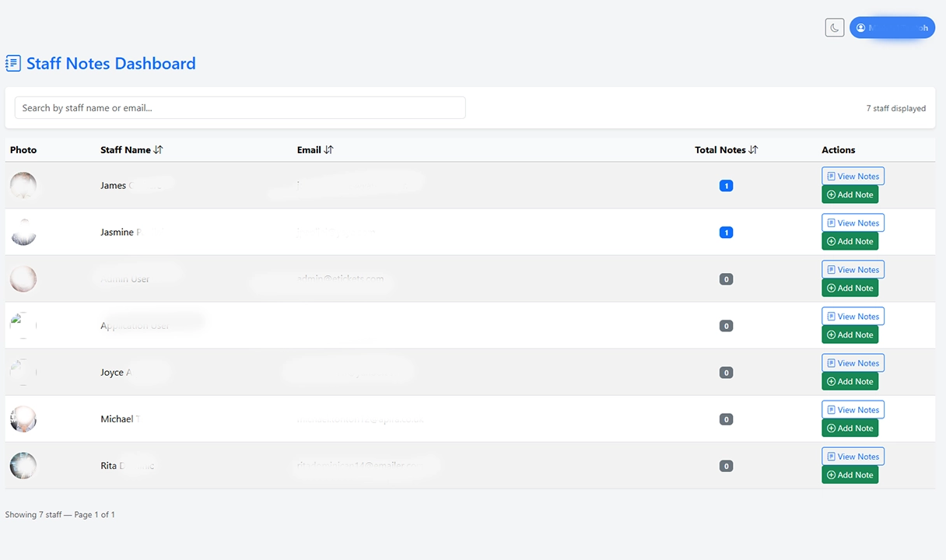Add Note for Joyce
946x560 pixels.
click(x=850, y=381)
